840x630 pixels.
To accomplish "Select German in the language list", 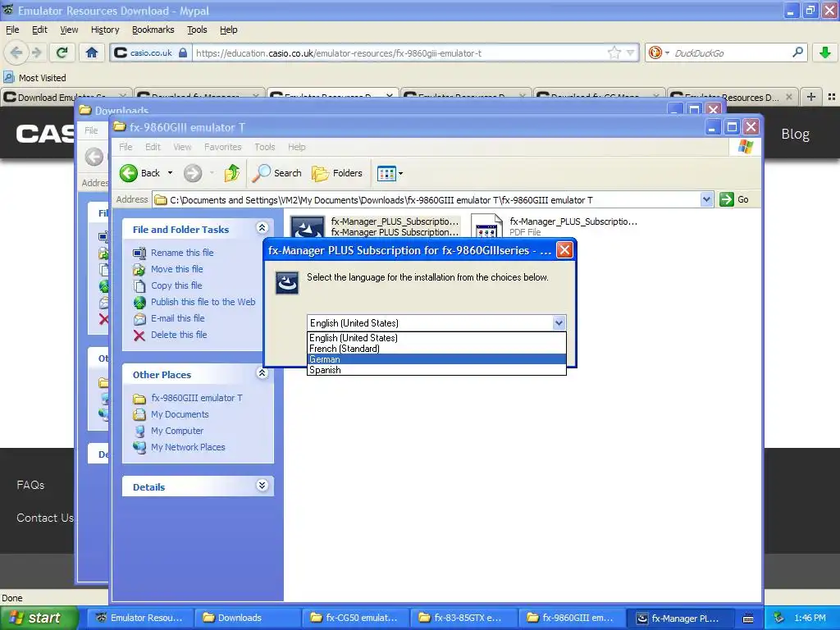I will pos(436,359).
